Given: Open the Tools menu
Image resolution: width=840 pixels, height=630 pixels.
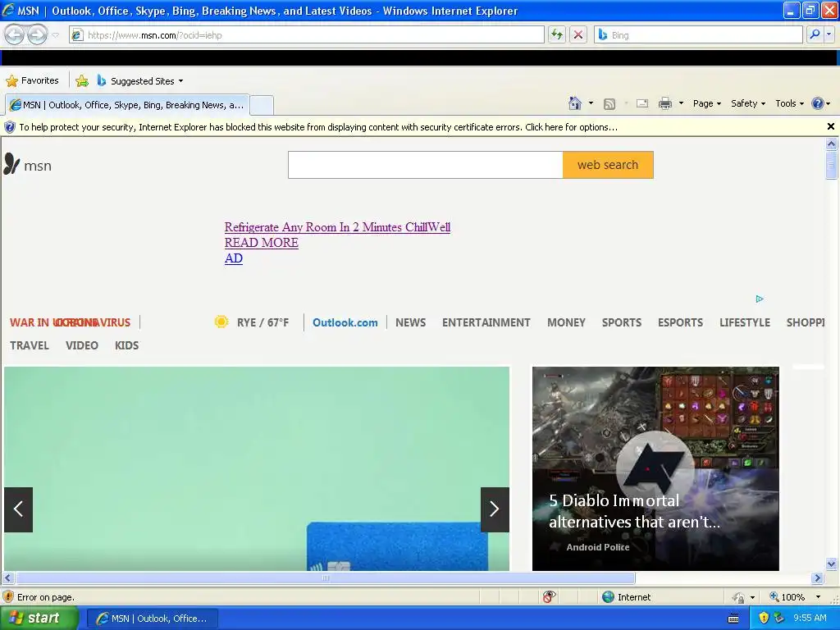Looking at the screenshot, I should pyautogui.click(x=790, y=103).
